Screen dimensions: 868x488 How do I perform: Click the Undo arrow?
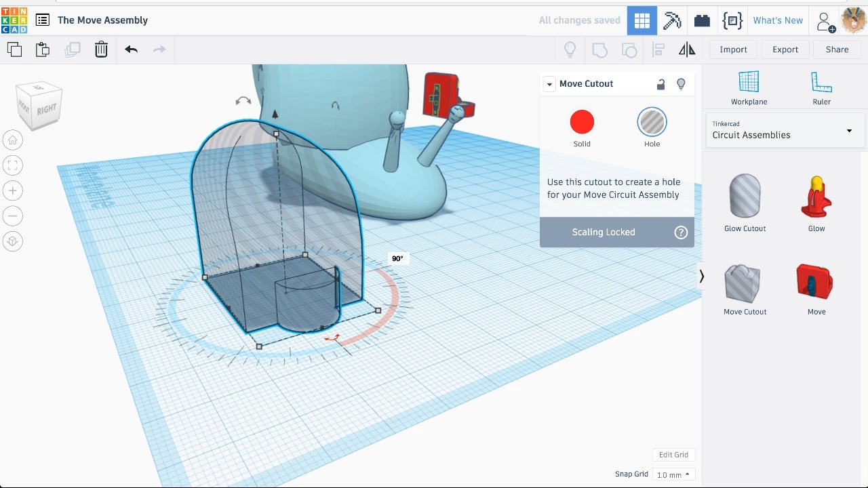(131, 49)
